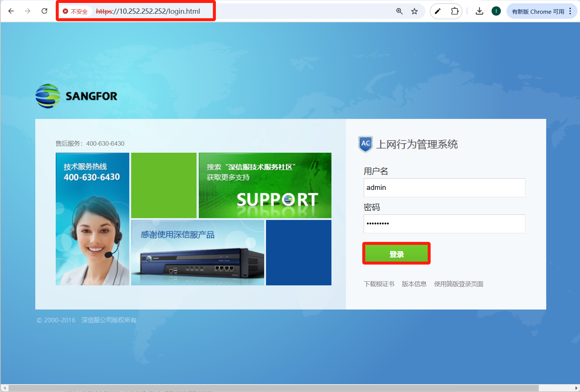Click the 技术服务热线 hotline banner

tap(93, 219)
